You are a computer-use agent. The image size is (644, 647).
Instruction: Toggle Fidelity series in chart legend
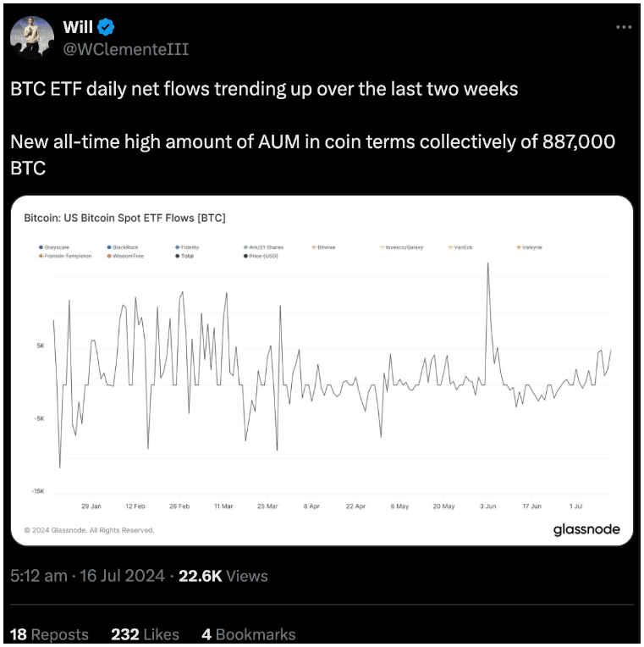(x=187, y=247)
